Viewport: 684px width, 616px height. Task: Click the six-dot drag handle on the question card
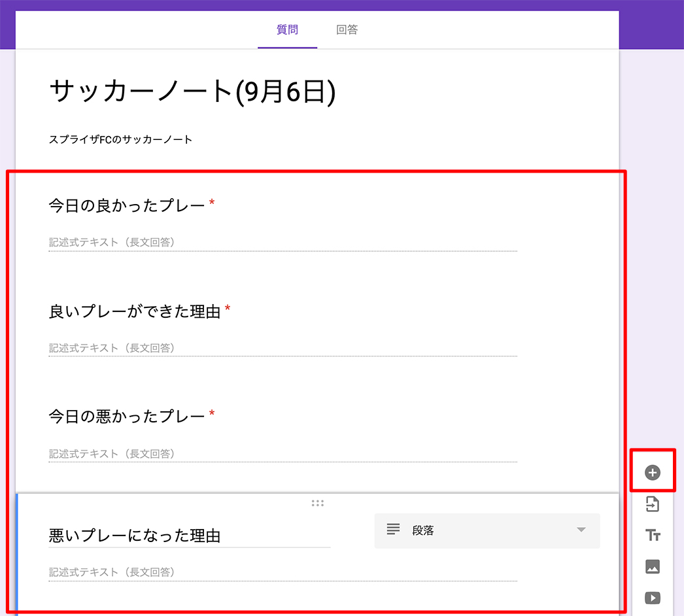[x=318, y=503]
